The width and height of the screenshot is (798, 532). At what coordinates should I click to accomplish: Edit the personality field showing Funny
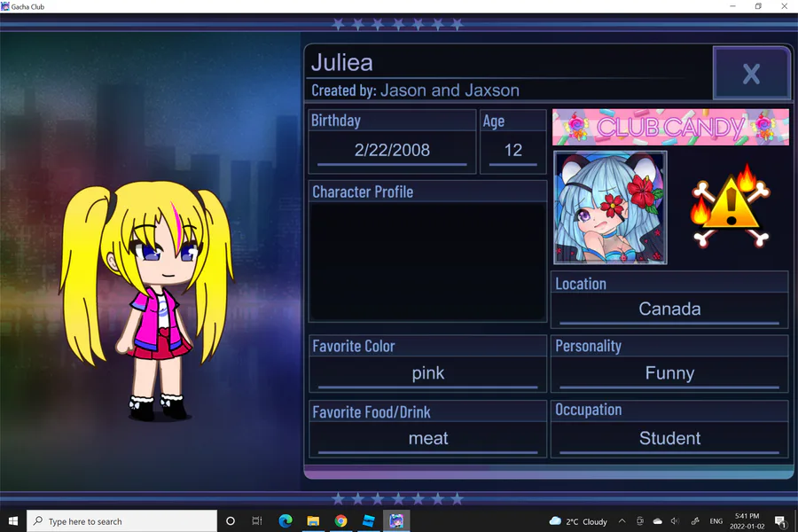click(669, 373)
